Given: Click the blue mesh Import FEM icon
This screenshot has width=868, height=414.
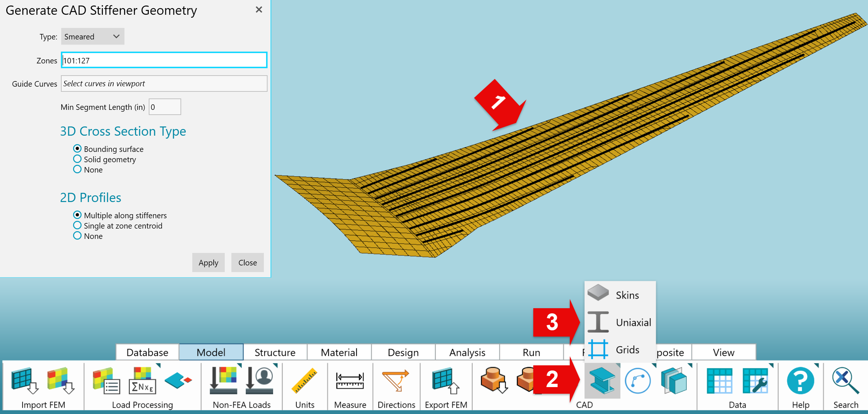Looking at the screenshot, I should coord(25,381).
